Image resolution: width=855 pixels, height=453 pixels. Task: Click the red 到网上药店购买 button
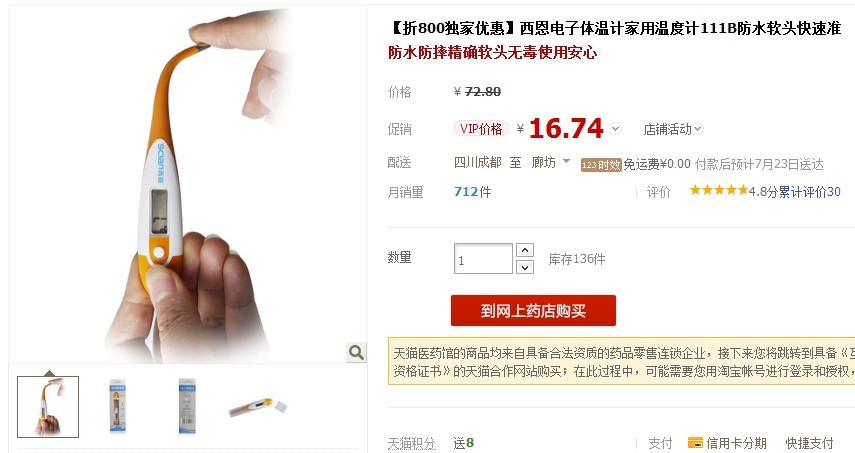[533, 311]
